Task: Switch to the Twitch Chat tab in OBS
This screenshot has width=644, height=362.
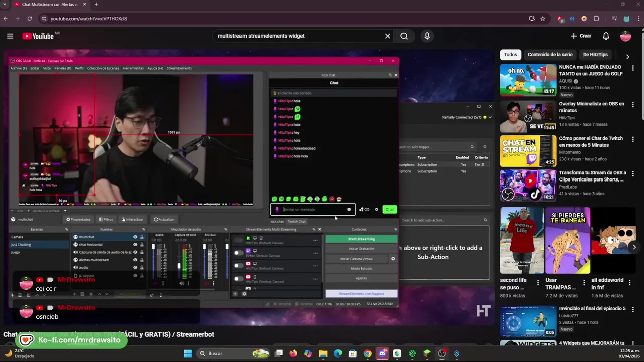Action: 296,221
